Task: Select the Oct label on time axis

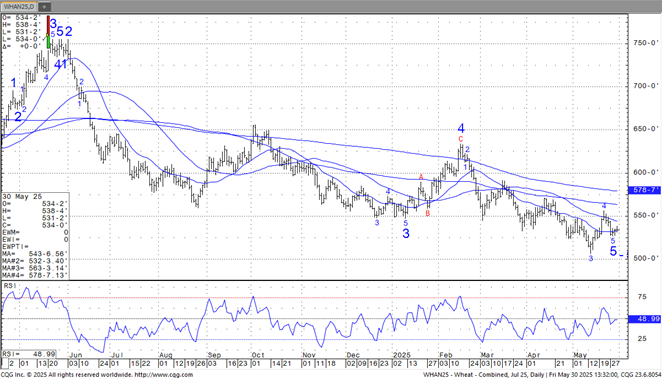Action: click(x=258, y=355)
